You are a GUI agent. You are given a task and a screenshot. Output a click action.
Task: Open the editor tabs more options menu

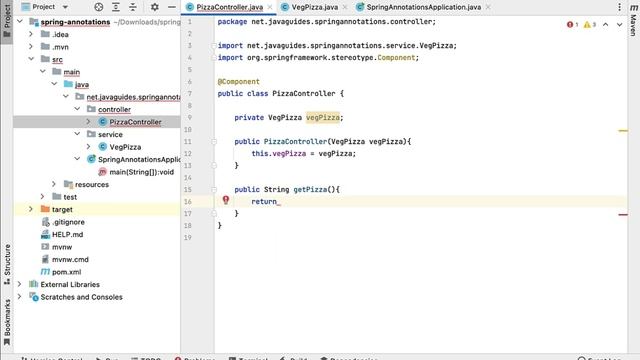pyautogui.click(x=619, y=7)
